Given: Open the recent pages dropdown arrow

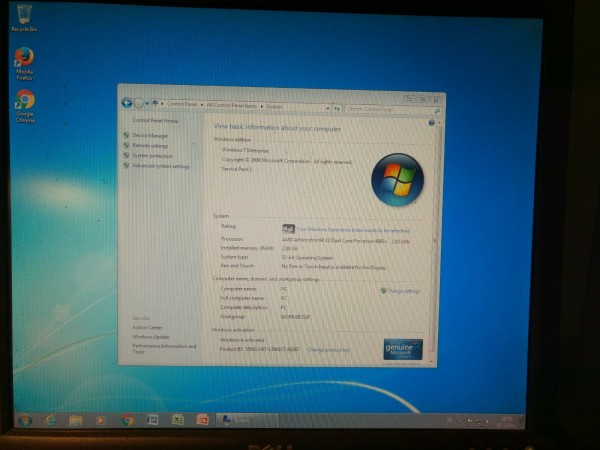Looking at the screenshot, I should tap(147, 103).
